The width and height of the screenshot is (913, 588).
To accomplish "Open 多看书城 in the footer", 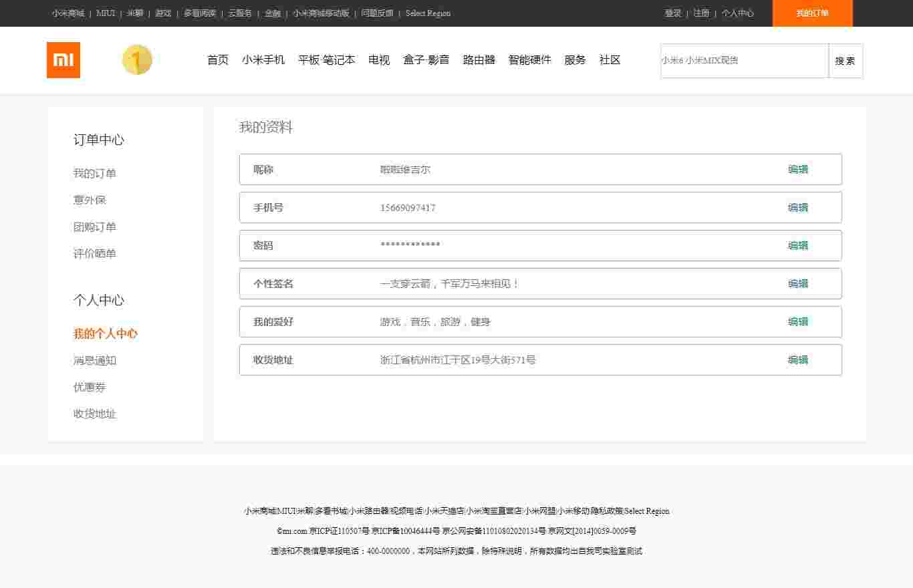I will pyautogui.click(x=332, y=511).
